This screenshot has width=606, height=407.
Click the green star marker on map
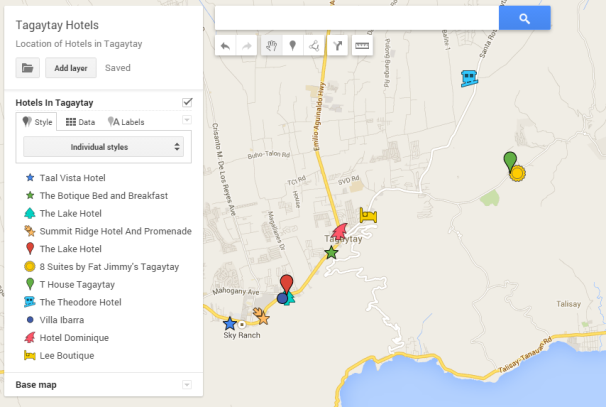(x=331, y=253)
